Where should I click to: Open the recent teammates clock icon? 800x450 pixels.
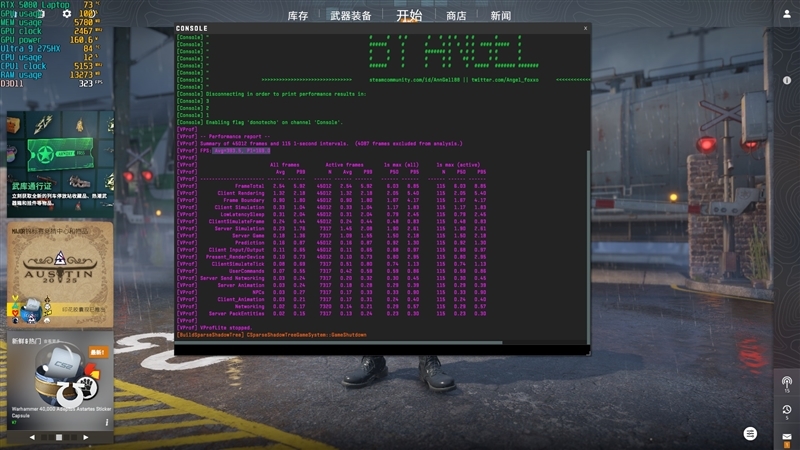point(787,411)
